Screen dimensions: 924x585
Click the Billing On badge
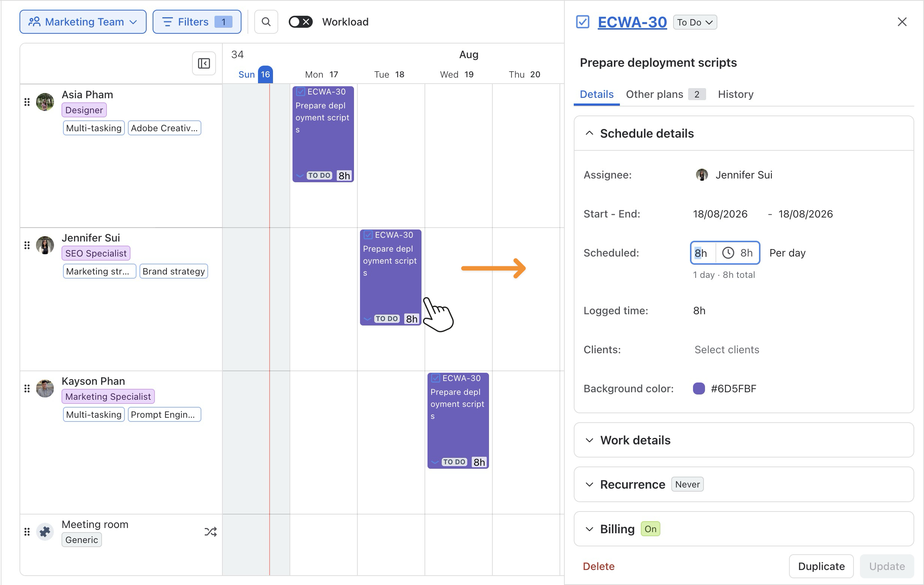click(x=650, y=529)
